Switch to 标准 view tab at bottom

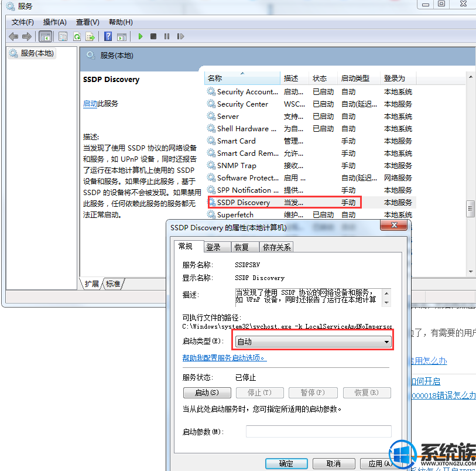point(113,284)
